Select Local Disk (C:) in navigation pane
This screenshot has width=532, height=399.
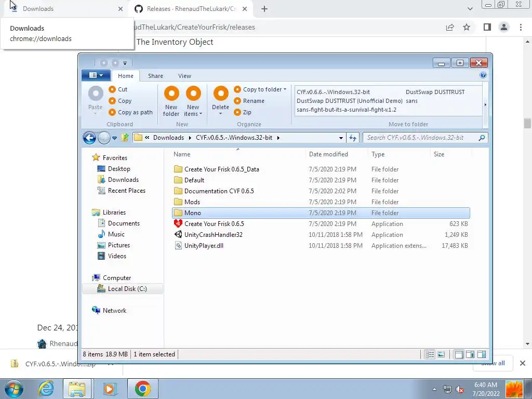pyautogui.click(x=123, y=289)
